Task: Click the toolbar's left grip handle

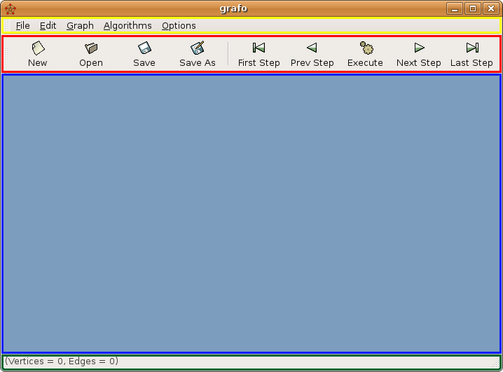Action: pos(7,54)
